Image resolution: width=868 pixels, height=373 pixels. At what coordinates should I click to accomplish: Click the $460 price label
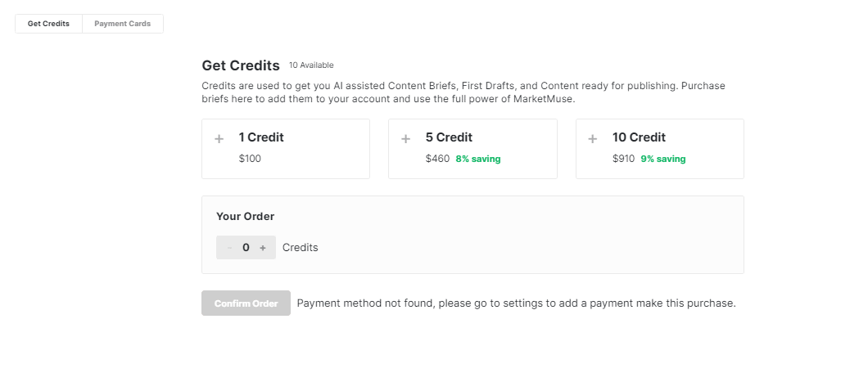tap(437, 159)
